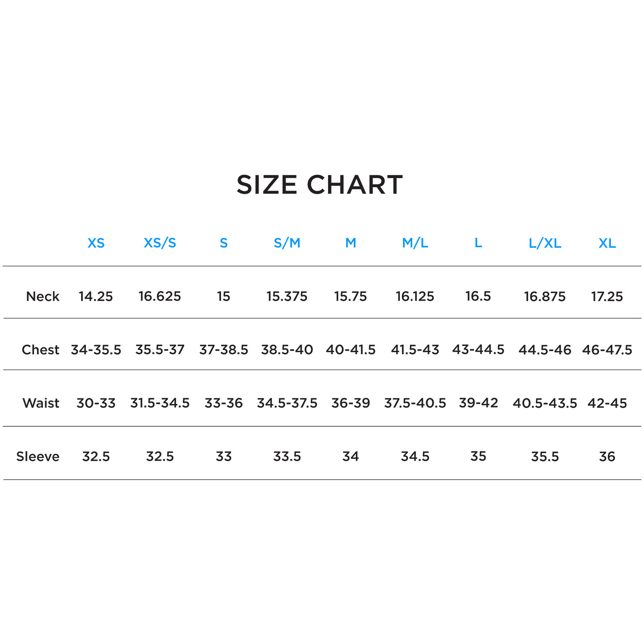Click the XS/S size header
Screen dimensions: 644x644
pos(160,243)
